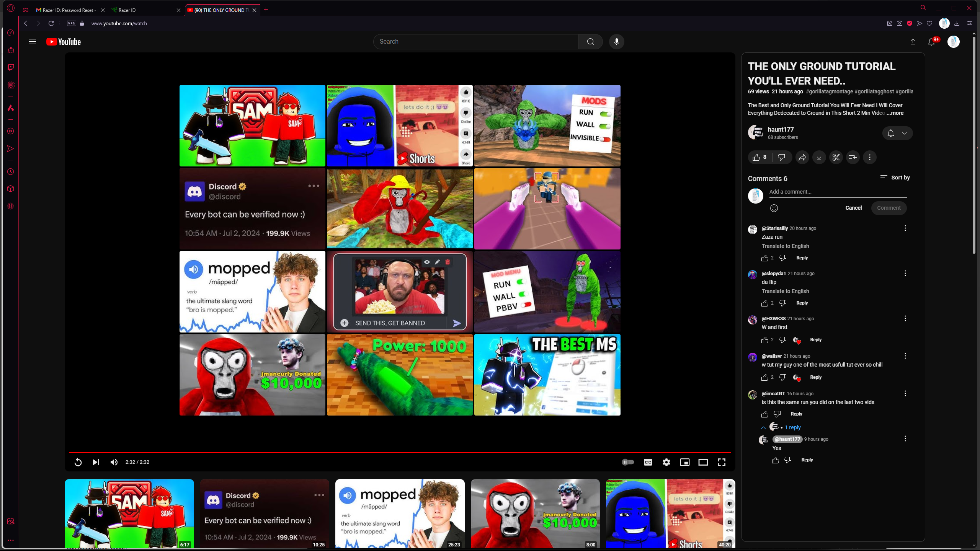This screenshot has width=980, height=551.
Task: Switch to the Razer ID tab
Action: click(x=145, y=10)
